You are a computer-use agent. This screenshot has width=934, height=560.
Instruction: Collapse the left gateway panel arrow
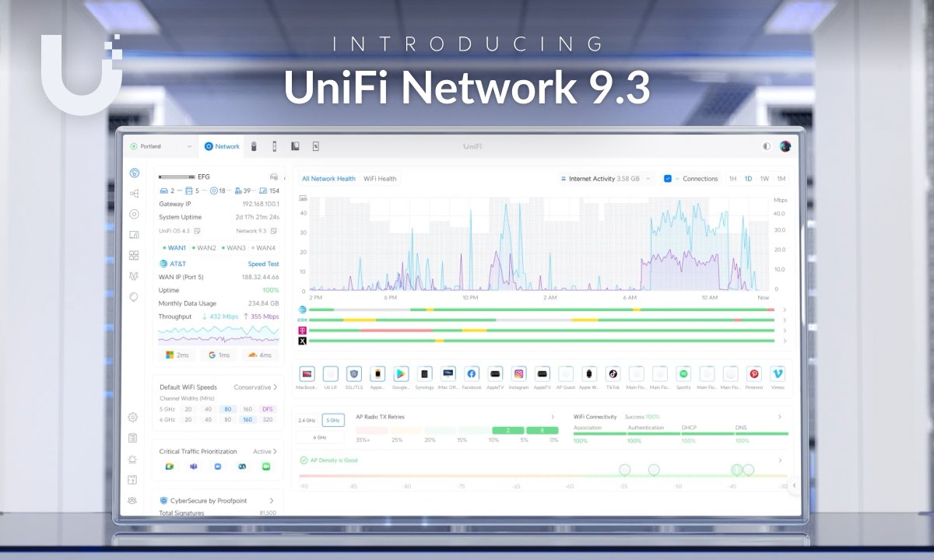[284, 178]
